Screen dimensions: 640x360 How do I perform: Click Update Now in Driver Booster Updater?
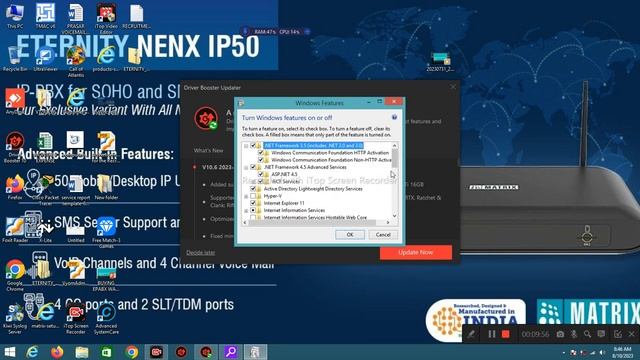416,252
